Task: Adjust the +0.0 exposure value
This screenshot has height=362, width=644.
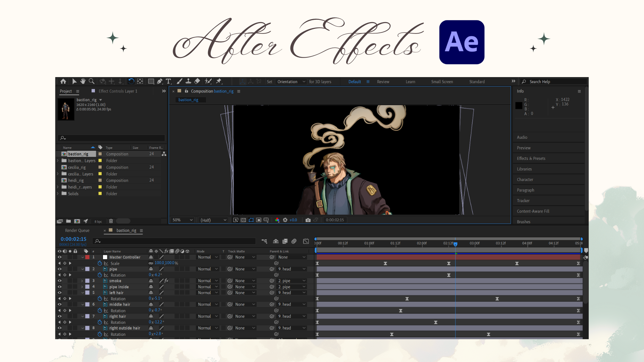Action: click(293, 220)
